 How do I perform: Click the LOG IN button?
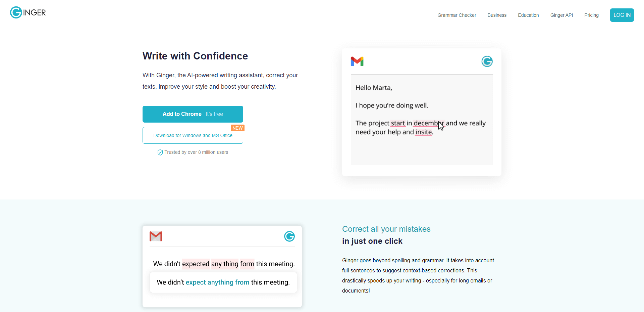pos(622,15)
